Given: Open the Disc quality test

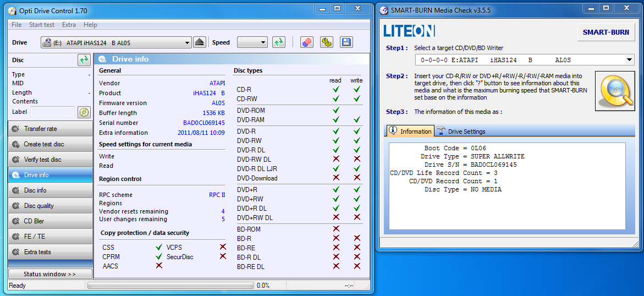Looking at the screenshot, I should (x=51, y=206).
